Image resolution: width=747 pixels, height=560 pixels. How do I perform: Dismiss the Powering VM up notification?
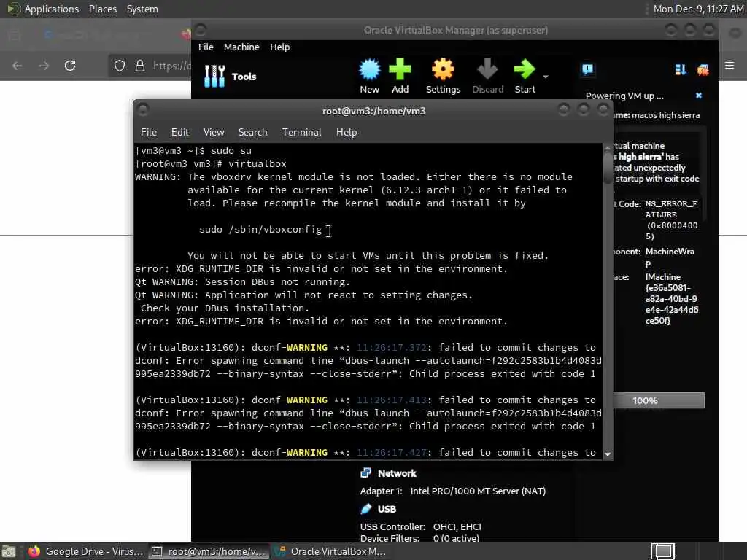point(698,96)
